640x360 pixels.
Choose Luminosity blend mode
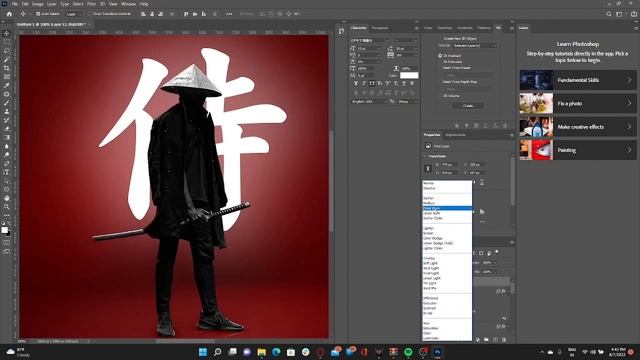[447, 338]
